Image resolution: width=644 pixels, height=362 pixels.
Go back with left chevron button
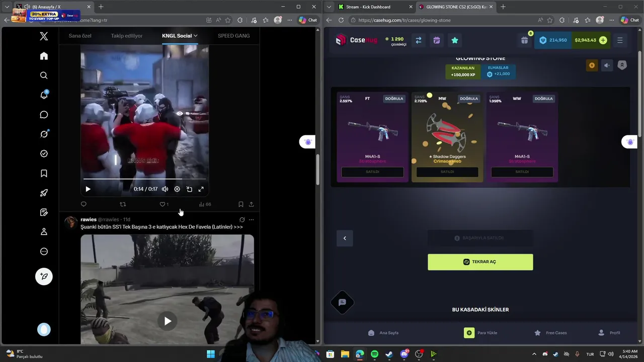[x=345, y=238]
